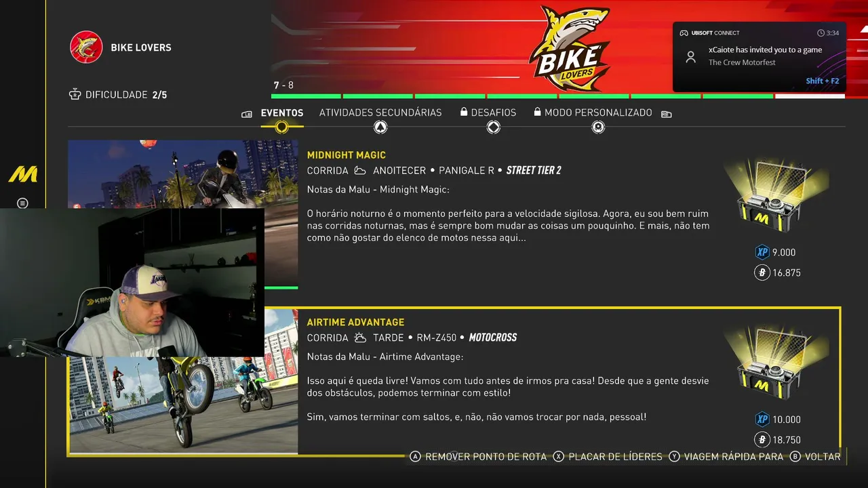Click "Notas da Malu - Airtime Advantage:" text
Viewport: 868px width, 488px height.
pos(385,357)
